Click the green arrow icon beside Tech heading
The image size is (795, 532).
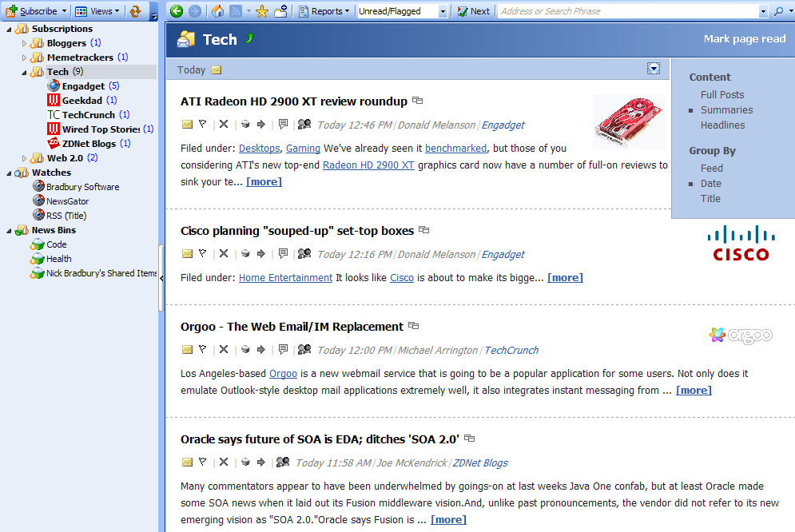(x=248, y=38)
